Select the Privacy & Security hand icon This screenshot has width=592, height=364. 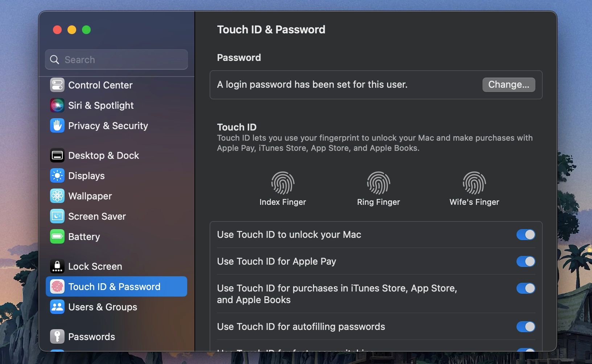57,126
